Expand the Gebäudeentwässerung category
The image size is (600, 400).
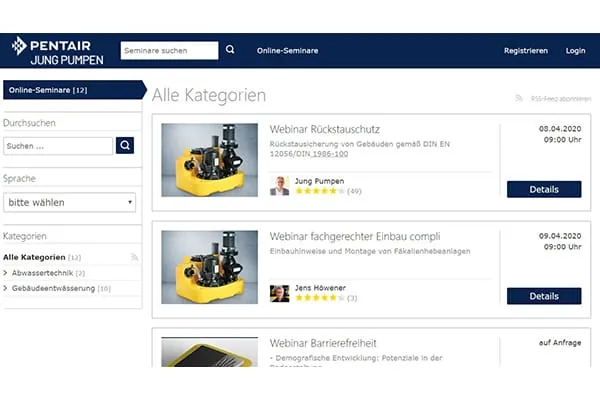point(6,288)
